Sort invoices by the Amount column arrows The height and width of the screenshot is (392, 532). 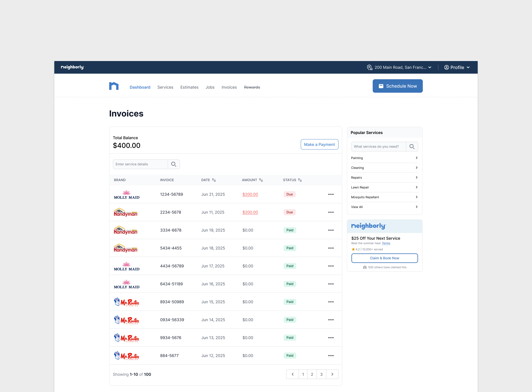click(x=261, y=180)
